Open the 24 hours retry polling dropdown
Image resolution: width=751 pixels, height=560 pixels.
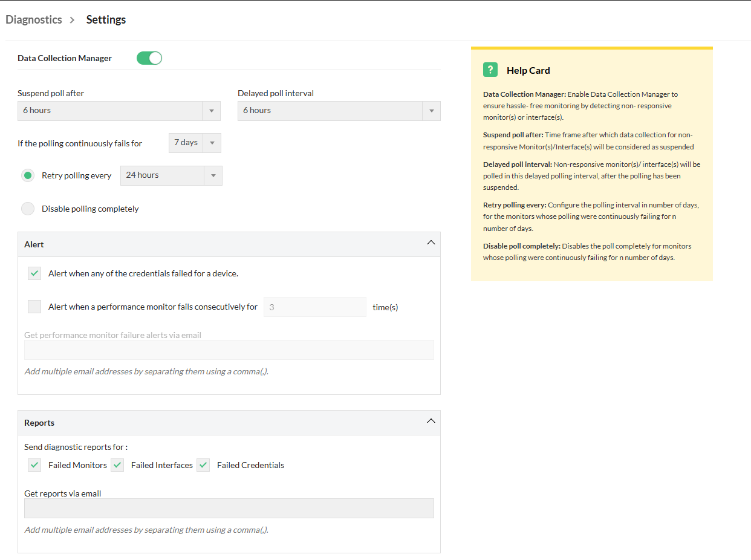click(x=172, y=175)
